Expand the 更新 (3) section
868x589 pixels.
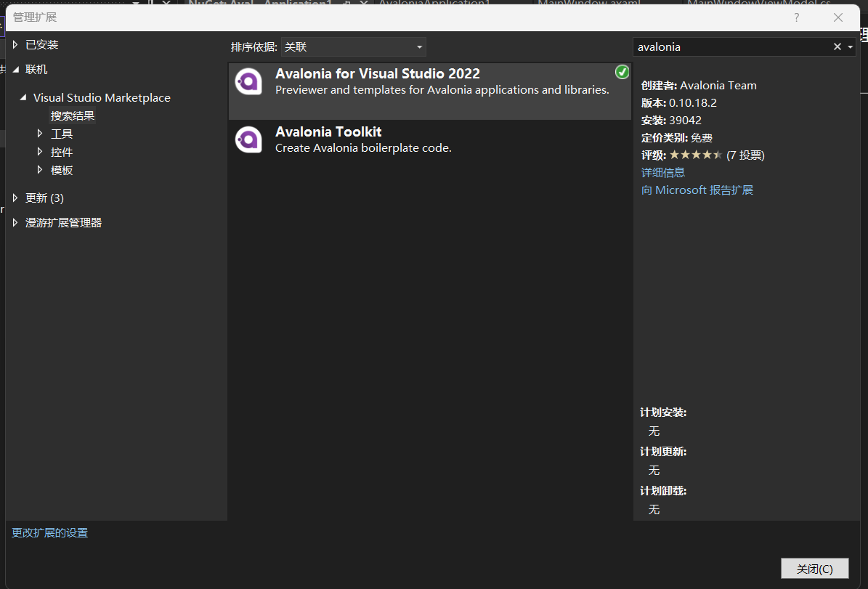[15, 197]
